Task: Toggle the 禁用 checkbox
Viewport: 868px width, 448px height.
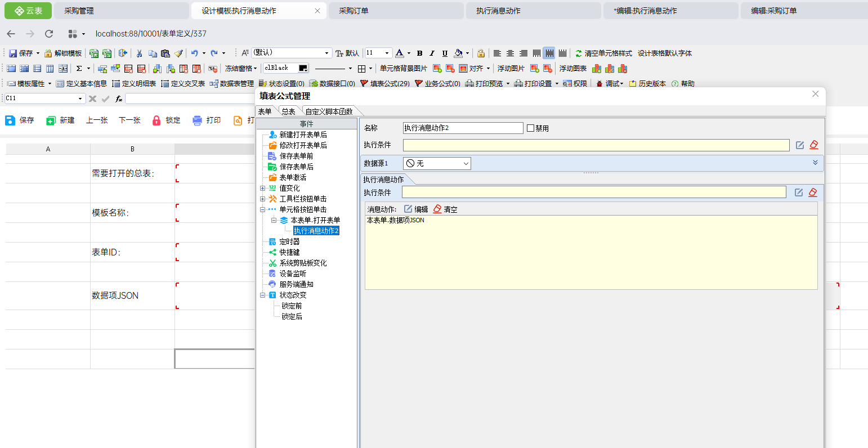Action: 530,128
